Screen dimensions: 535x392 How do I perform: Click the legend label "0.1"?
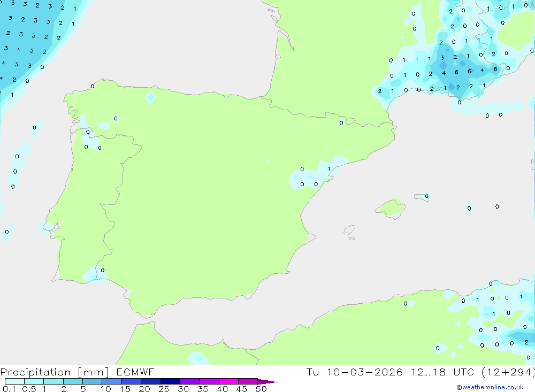(x=9, y=389)
